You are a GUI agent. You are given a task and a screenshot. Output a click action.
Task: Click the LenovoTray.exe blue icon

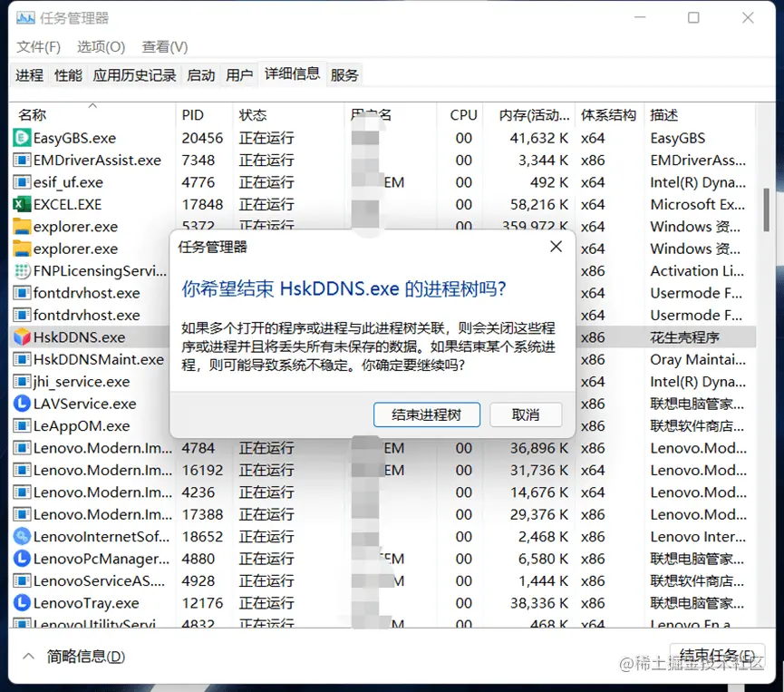(22, 603)
